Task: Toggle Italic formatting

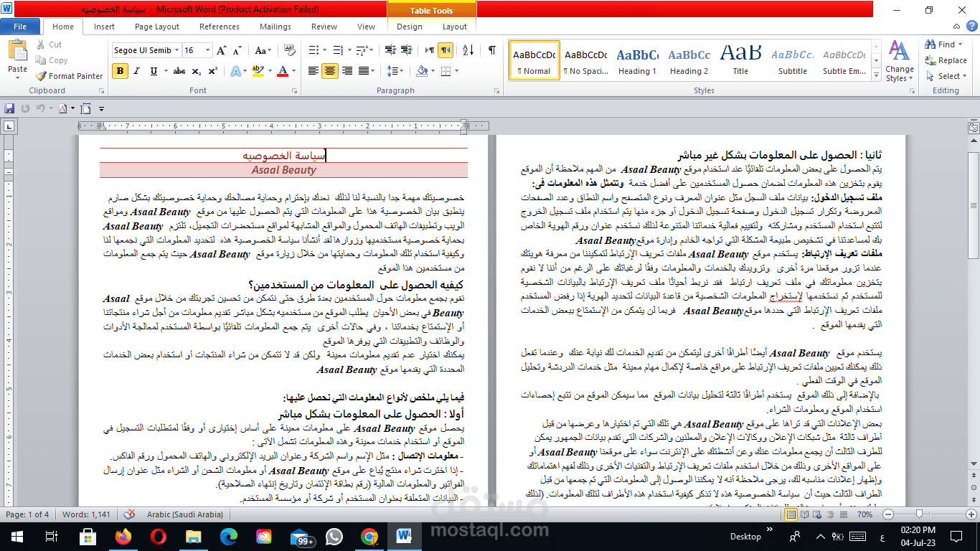Action: [x=137, y=71]
